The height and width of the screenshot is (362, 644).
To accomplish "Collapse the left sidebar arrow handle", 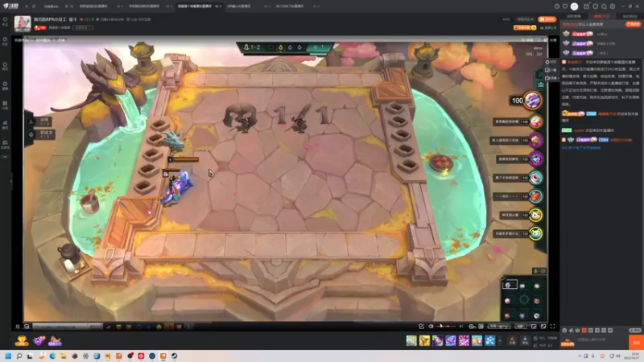I will click(11, 181).
